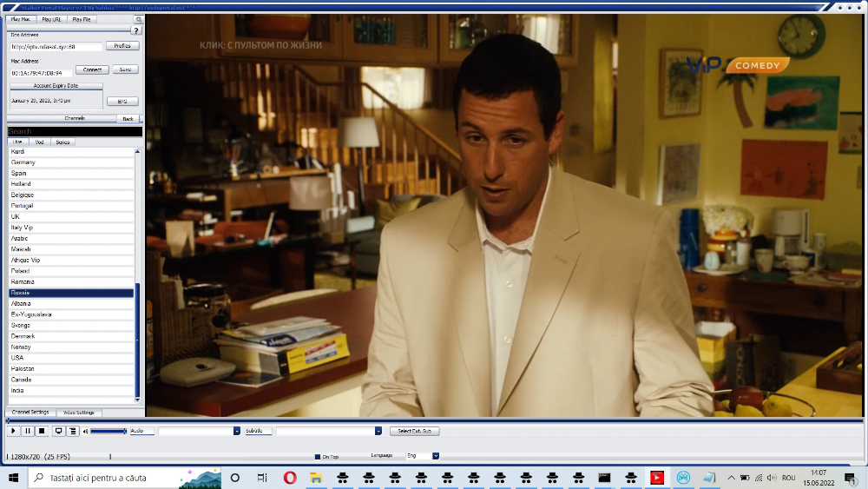
Task: Open the Subtitle track dropdown
Action: click(378, 431)
